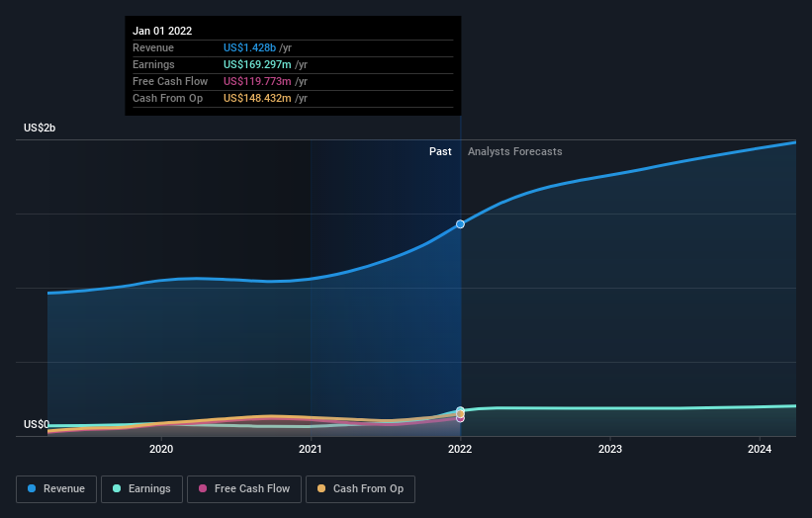Toggle the Revenue legend button
The width and height of the screenshot is (812, 518).
pyautogui.click(x=56, y=489)
